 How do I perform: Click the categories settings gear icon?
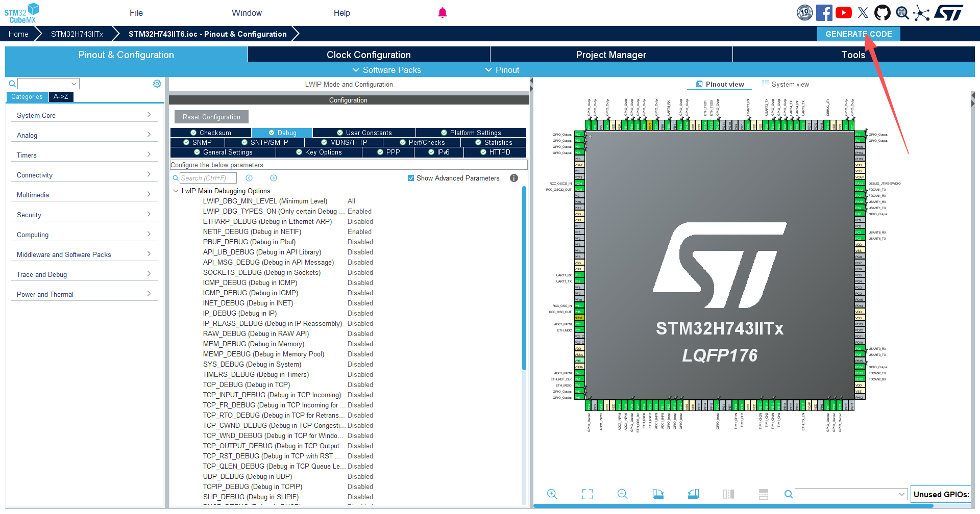click(157, 84)
